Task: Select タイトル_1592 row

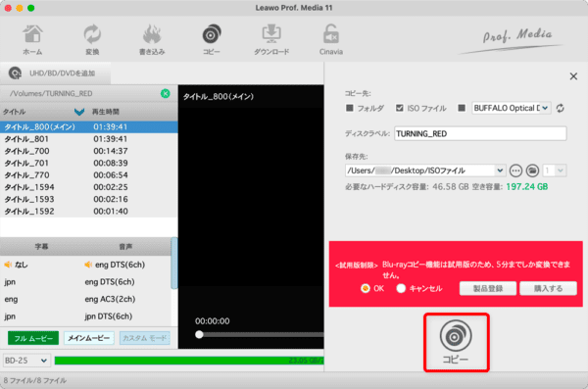Action: (x=89, y=211)
